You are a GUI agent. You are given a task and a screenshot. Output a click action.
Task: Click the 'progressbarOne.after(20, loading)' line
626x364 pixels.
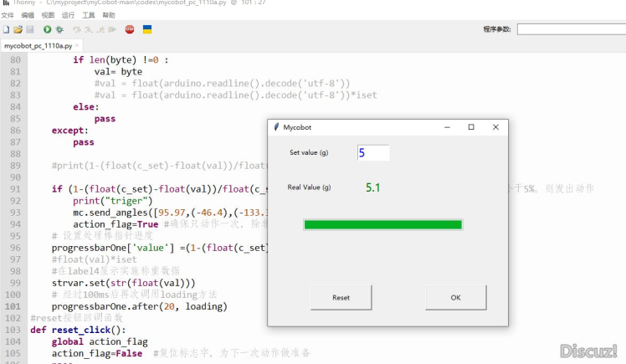tap(139, 306)
